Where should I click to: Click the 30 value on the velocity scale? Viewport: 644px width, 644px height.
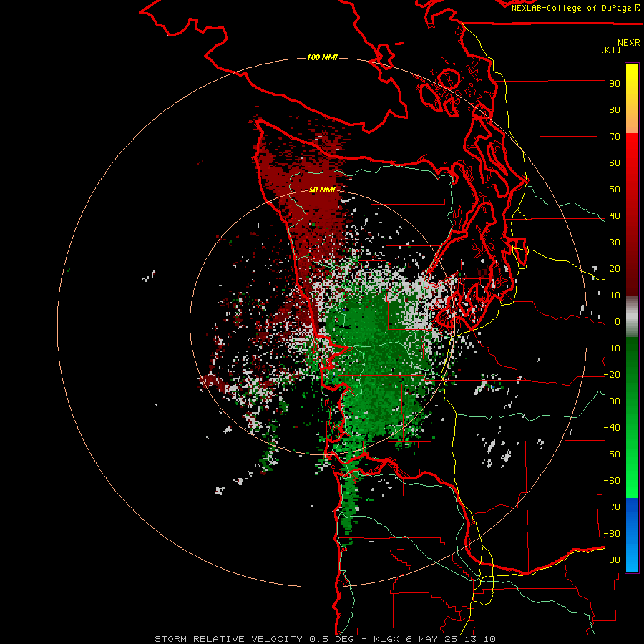coord(615,243)
